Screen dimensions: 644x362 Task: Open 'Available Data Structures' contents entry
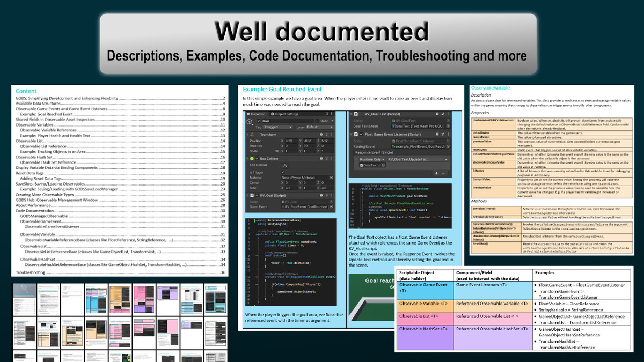120,104
